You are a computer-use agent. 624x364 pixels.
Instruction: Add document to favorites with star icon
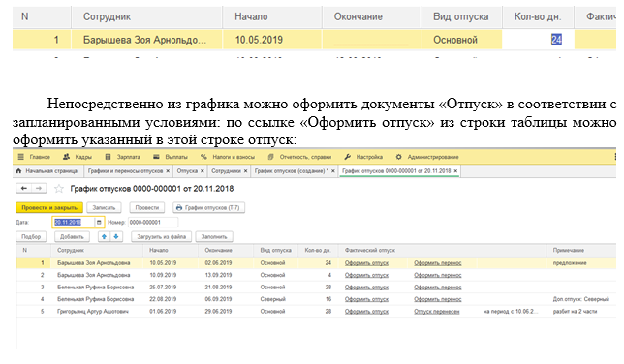(x=59, y=189)
